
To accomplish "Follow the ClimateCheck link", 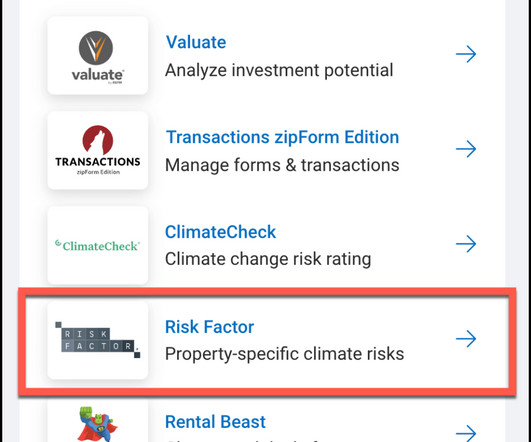I will point(220,232).
